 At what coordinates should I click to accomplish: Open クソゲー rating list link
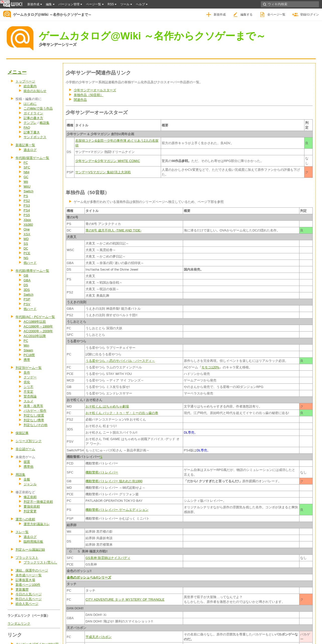tap(30, 377)
